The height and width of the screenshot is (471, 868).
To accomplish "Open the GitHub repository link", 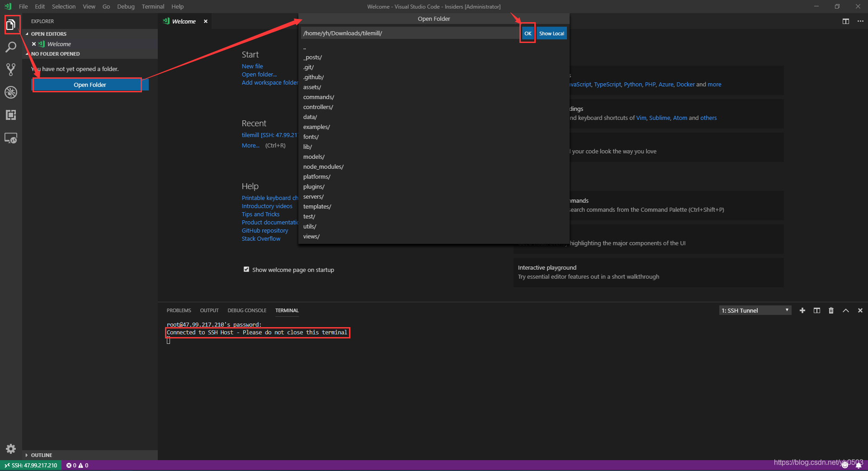I will point(264,230).
